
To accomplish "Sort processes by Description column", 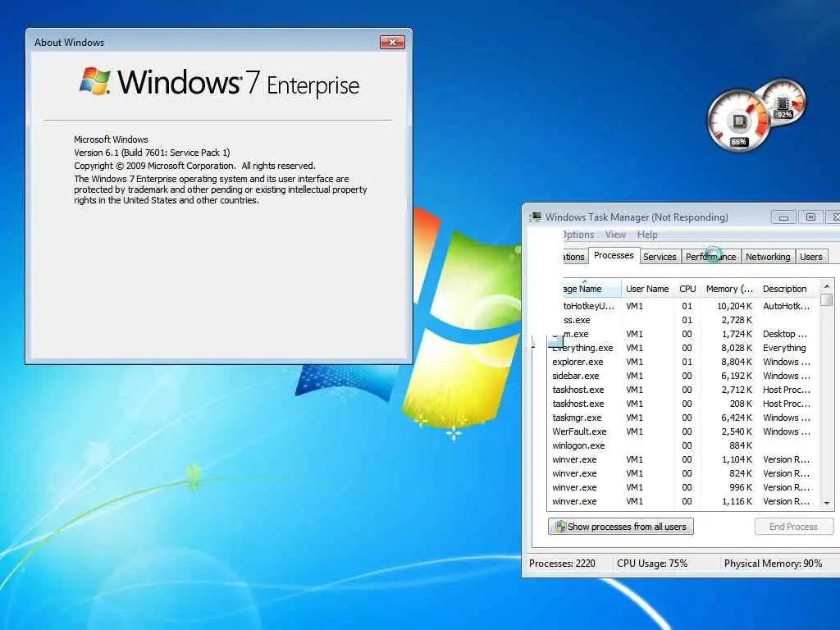I will (x=788, y=289).
